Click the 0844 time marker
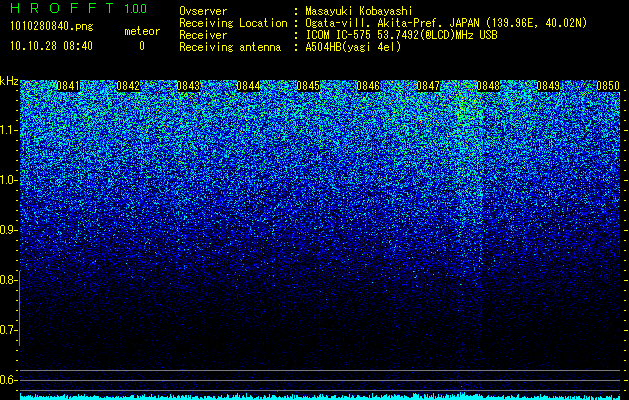 tap(248, 86)
